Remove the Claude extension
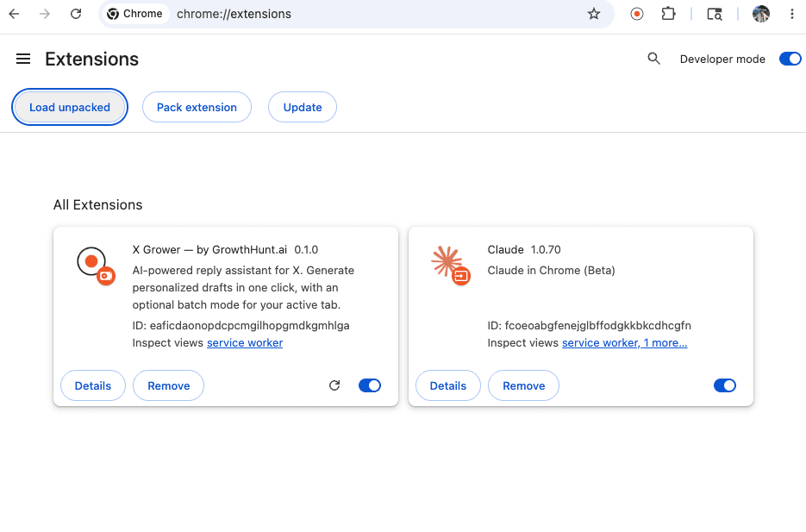Image resolution: width=806 pixels, height=532 pixels. [524, 385]
